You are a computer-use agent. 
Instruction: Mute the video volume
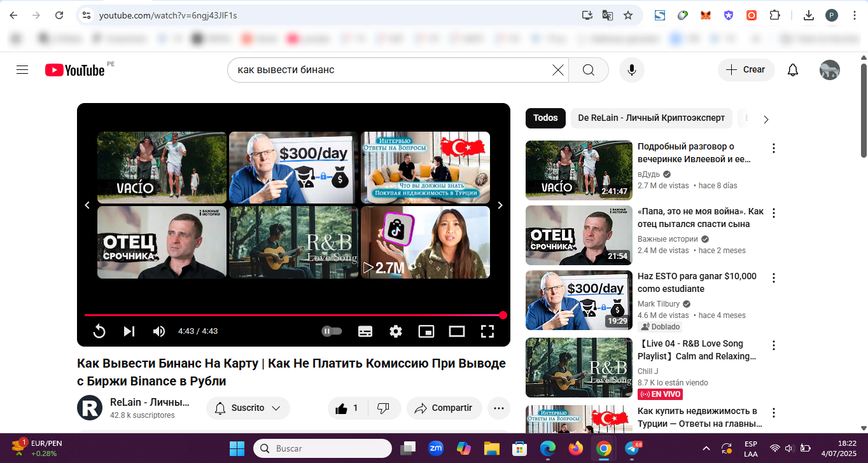click(x=159, y=331)
